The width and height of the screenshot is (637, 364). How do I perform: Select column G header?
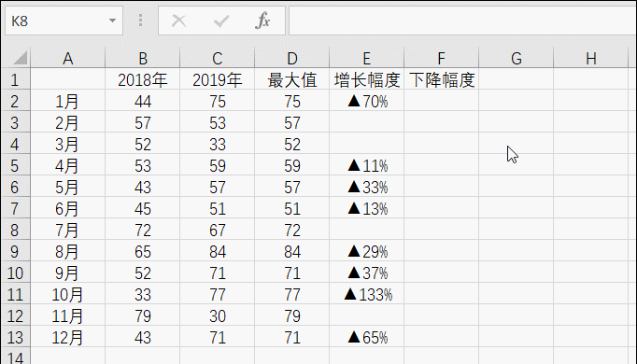(517, 59)
